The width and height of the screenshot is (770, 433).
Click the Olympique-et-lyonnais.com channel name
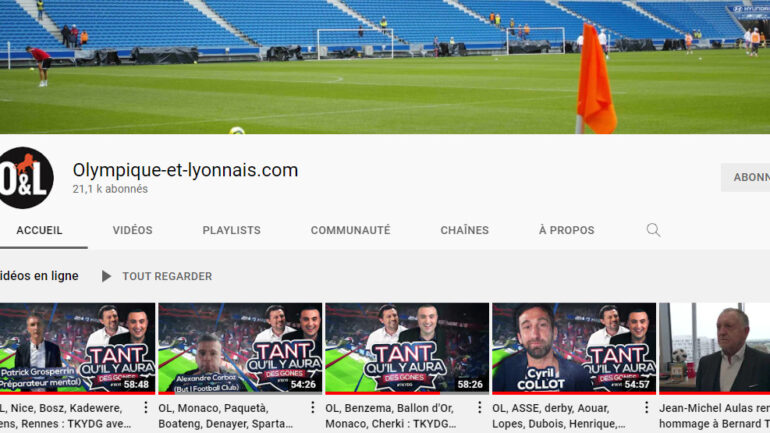pos(186,170)
